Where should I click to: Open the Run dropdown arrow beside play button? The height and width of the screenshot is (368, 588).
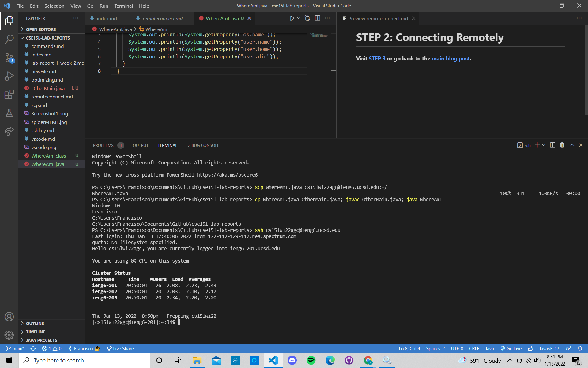pyautogui.click(x=299, y=18)
